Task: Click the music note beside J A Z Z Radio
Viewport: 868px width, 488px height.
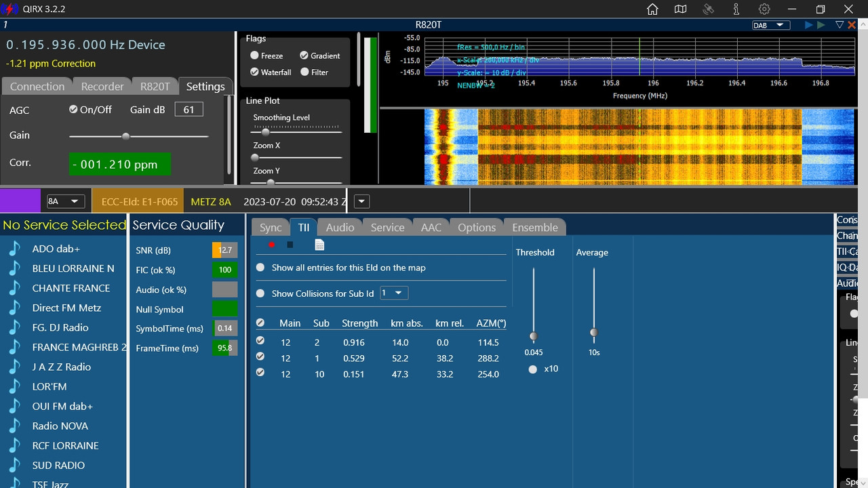Action: tap(14, 367)
